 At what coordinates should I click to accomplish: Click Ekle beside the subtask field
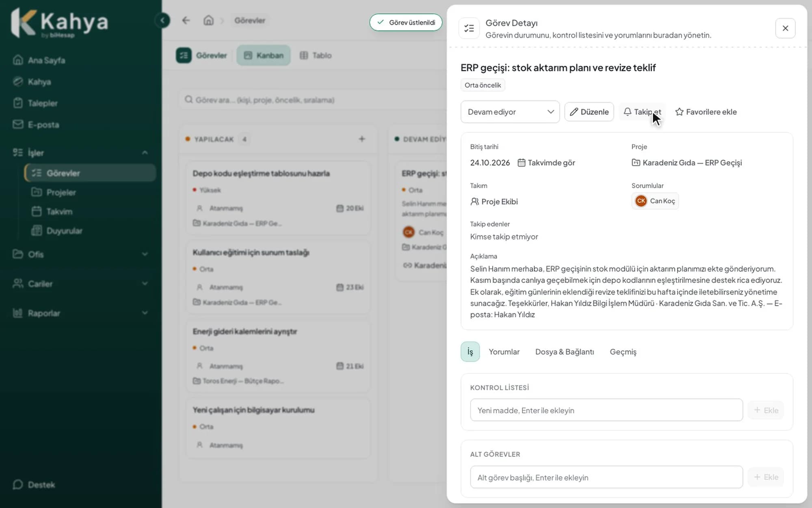coord(766,477)
